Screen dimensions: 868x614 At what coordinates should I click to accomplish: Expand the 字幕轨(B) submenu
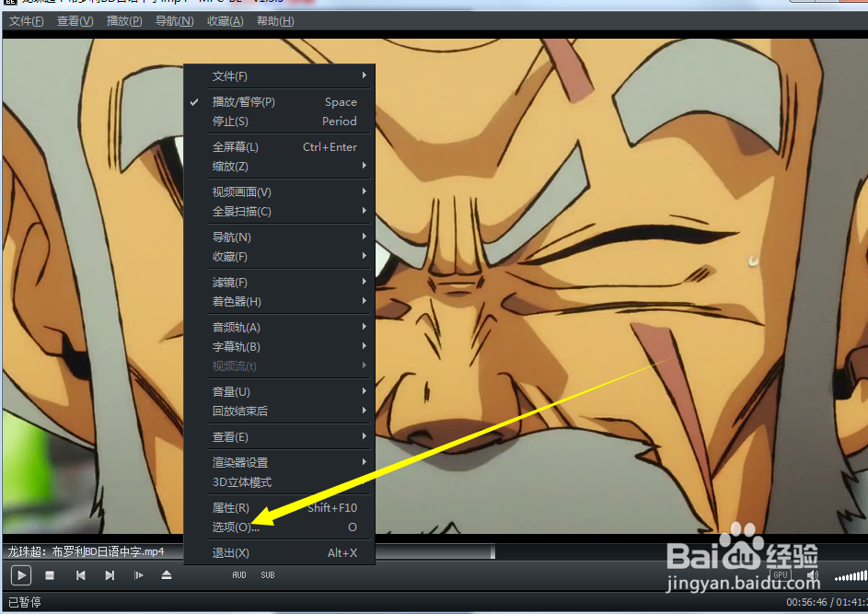280,347
